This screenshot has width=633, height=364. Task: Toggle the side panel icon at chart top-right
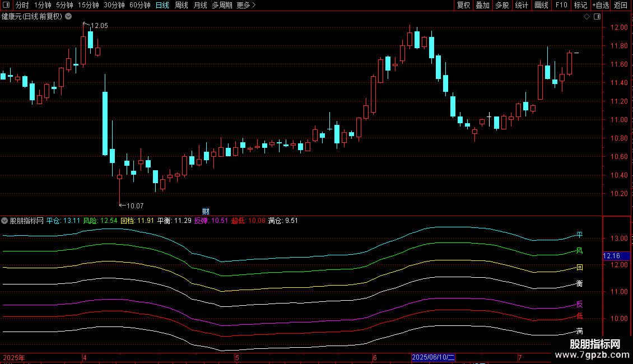(597, 17)
